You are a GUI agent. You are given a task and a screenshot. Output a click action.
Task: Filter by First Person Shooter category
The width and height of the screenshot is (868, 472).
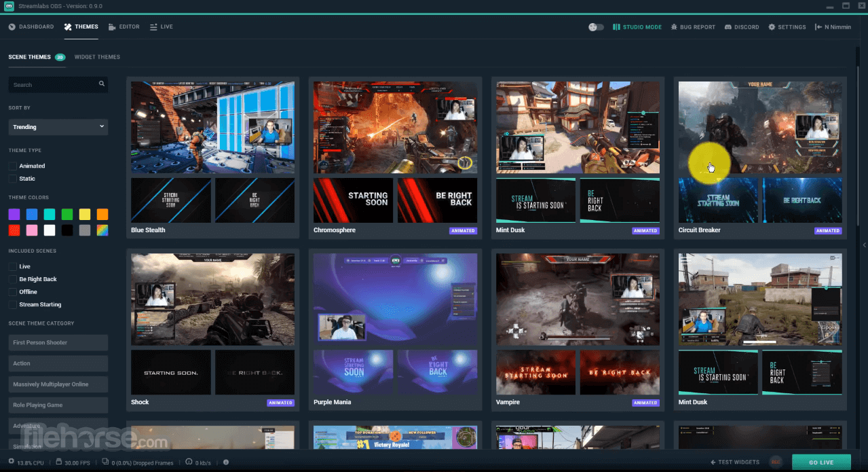pyautogui.click(x=58, y=342)
